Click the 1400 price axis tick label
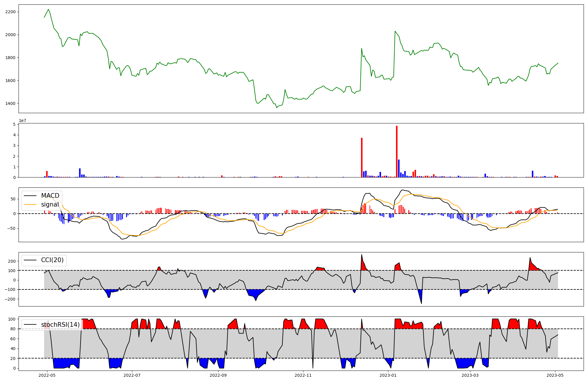The width and height of the screenshot is (588, 382). click(x=10, y=103)
